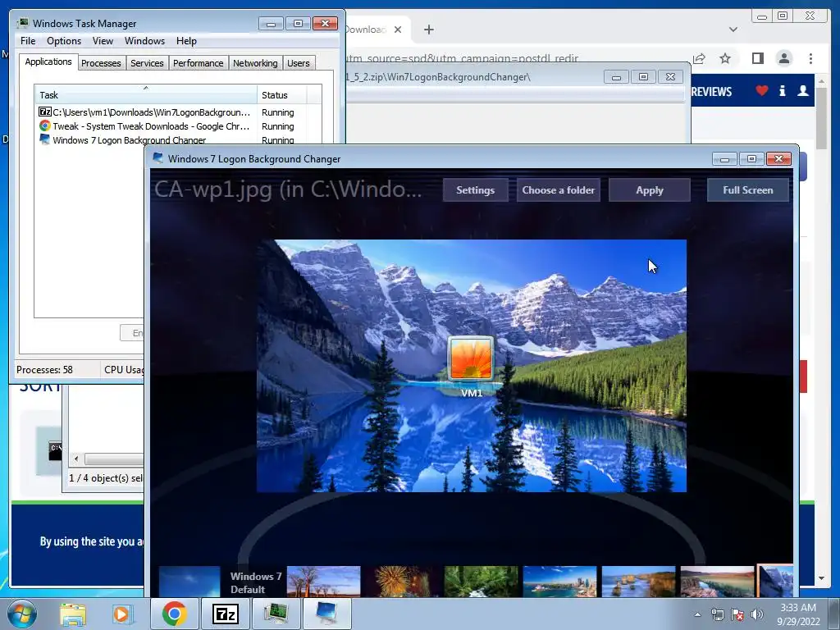Screen dimensions: 840x630
Task: Open the Settings button in Logon Background Changer
Action: point(475,190)
